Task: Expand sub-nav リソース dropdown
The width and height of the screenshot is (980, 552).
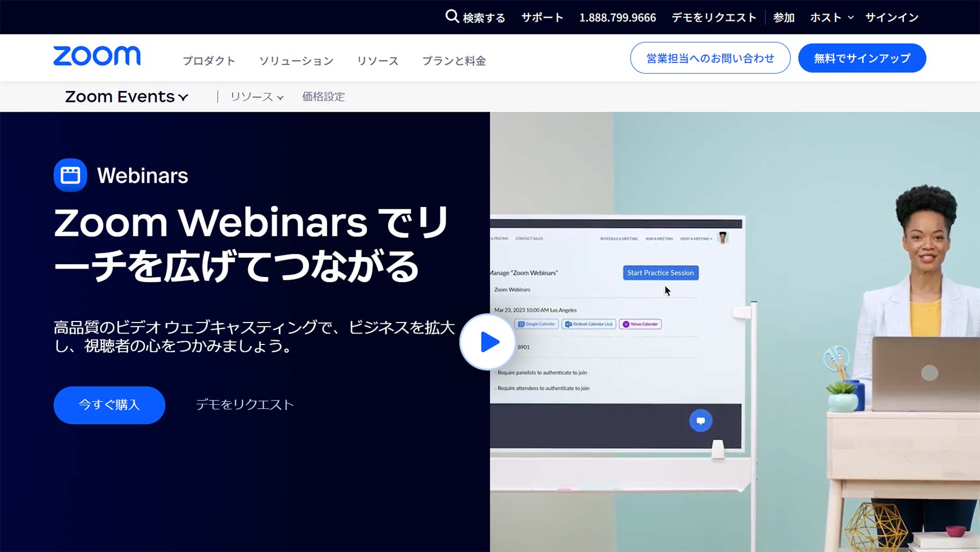Action: click(257, 96)
